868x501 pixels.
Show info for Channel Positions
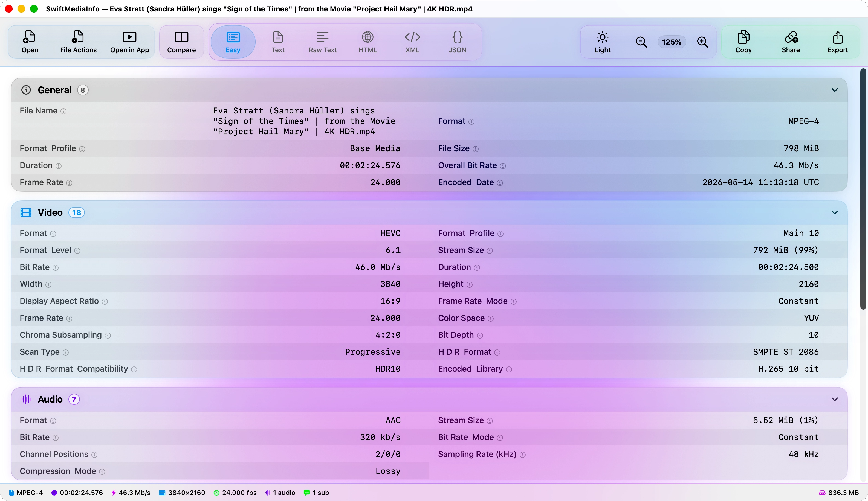(94, 455)
